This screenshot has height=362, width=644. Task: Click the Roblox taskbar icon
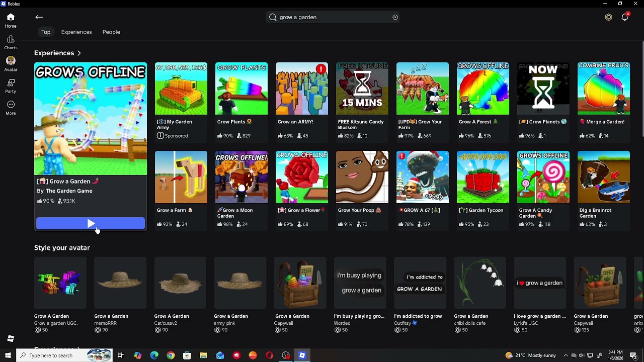302,355
